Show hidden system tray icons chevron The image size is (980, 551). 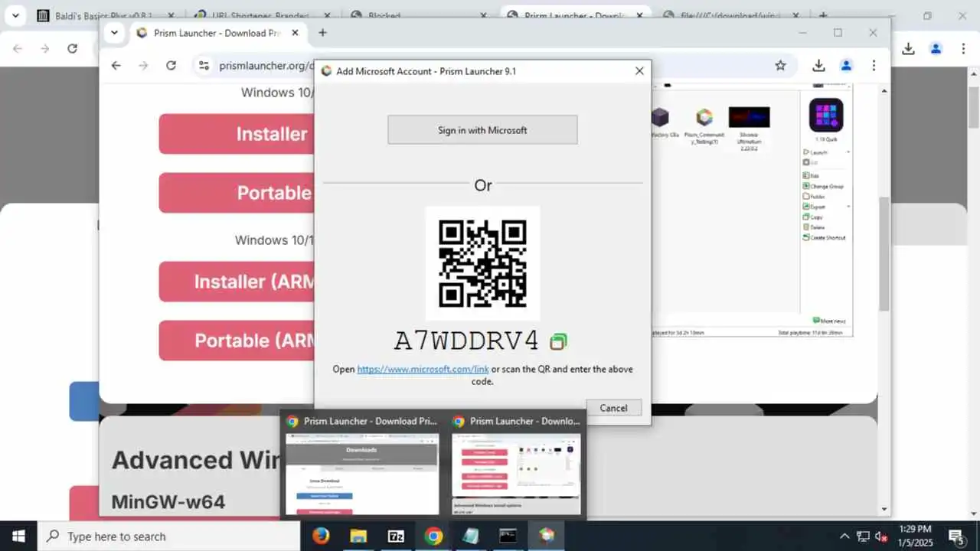tap(844, 536)
